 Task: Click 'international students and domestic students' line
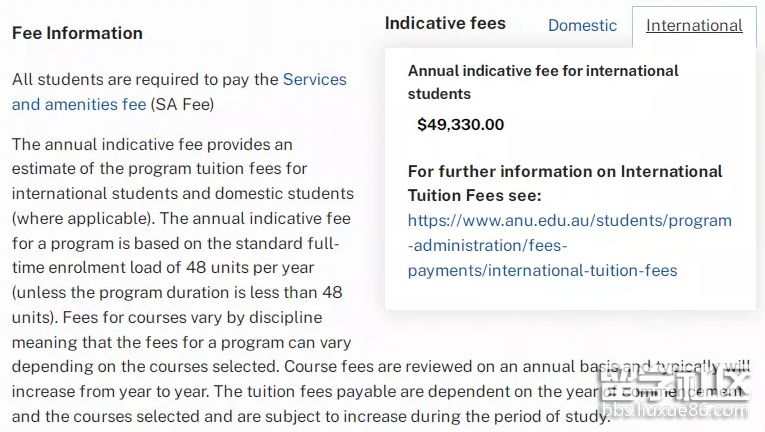(182, 193)
